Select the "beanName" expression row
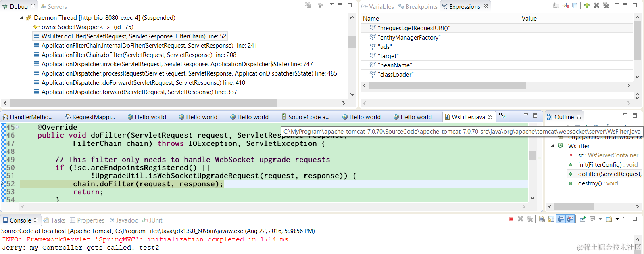Viewport: 644px width, 254px height. pos(496,65)
